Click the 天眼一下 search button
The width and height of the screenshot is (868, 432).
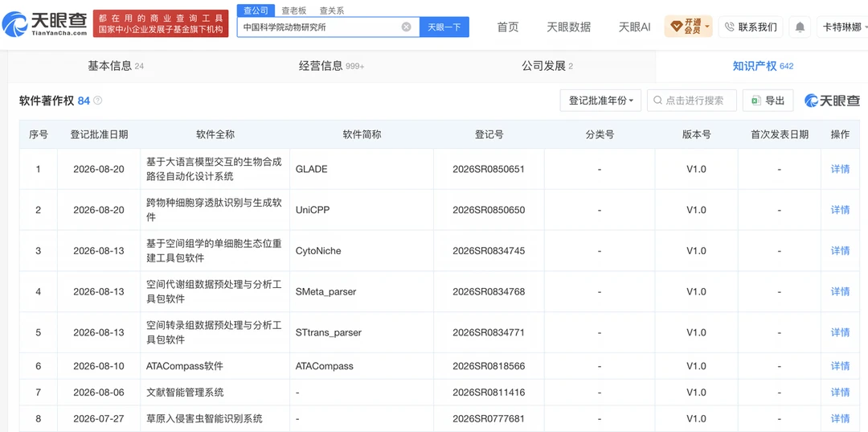click(444, 27)
